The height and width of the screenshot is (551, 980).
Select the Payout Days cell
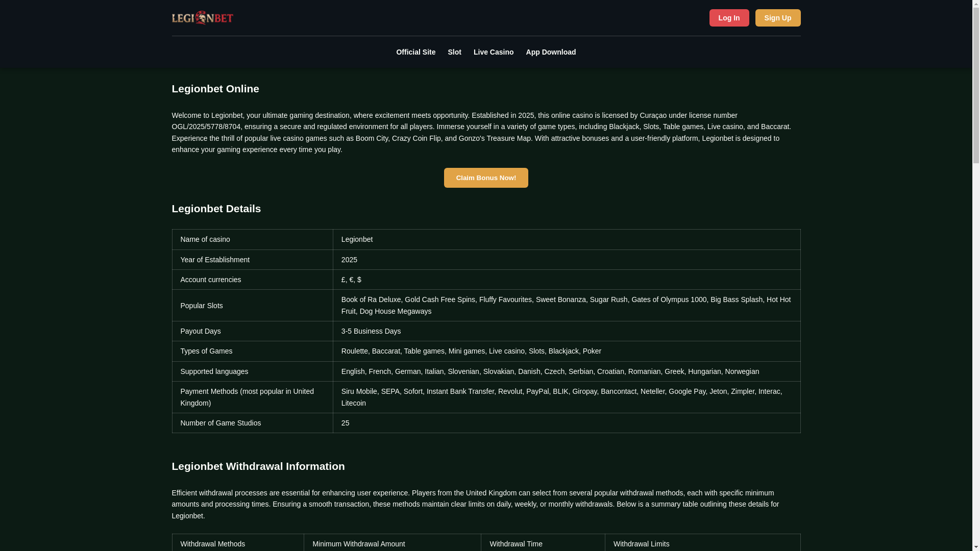click(x=252, y=331)
